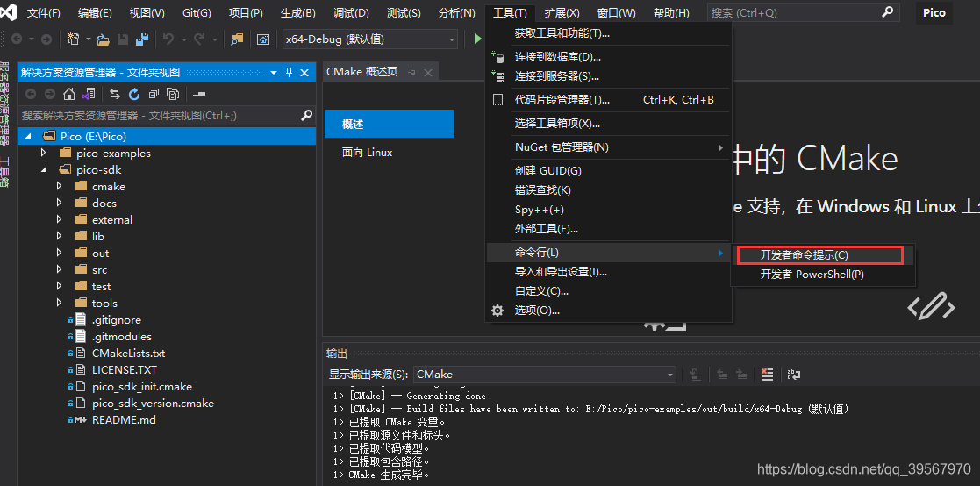The width and height of the screenshot is (980, 486).
Task: Open the 调试(D) menu
Action: point(351,13)
